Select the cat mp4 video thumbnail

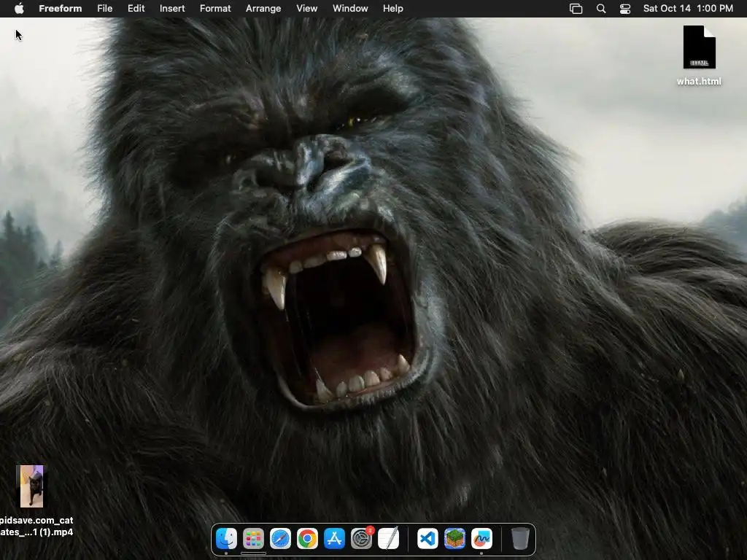(31, 486)
